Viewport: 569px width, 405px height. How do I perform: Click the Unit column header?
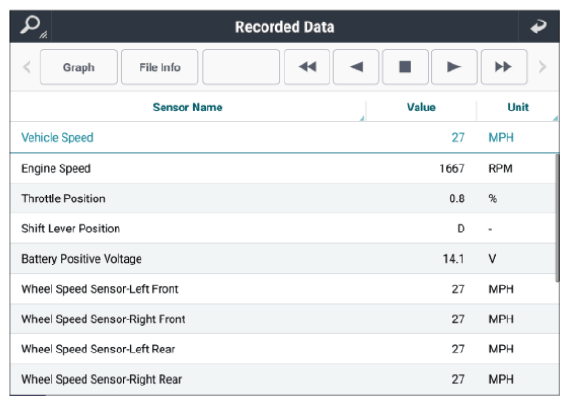[x=518, y=107]
